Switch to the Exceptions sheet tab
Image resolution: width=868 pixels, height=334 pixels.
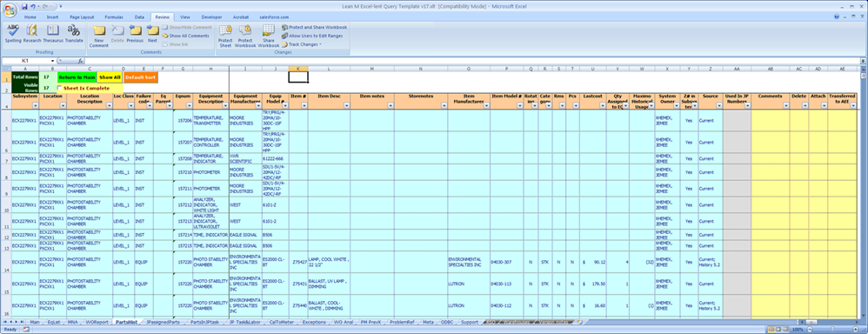(x=314, y=322)
